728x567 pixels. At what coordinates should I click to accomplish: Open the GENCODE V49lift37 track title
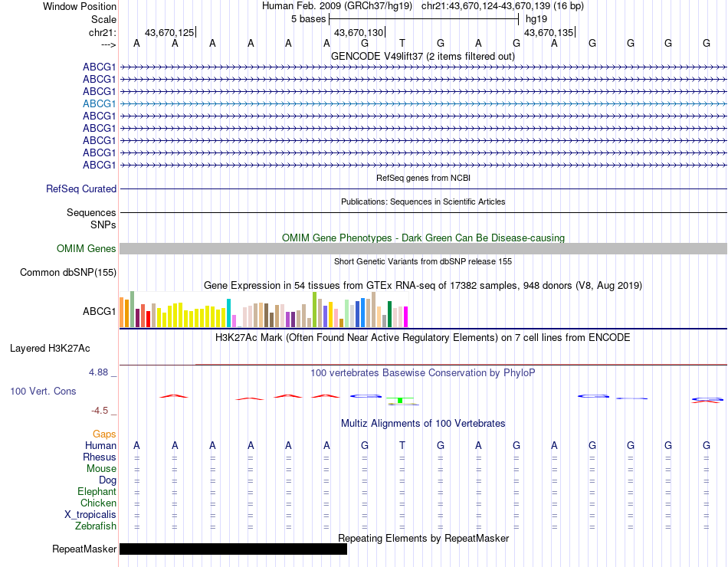422,56
